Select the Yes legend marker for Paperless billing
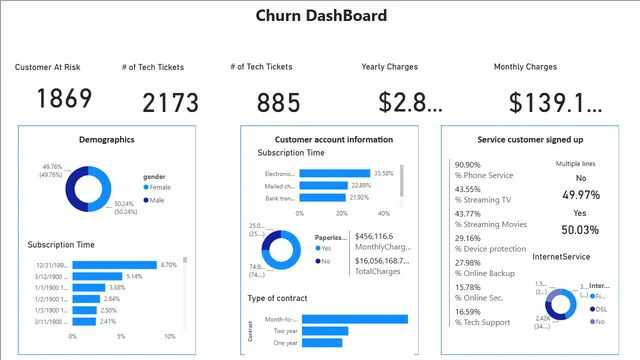This screenshot has width=640, height=360. [x=318, y=248]
